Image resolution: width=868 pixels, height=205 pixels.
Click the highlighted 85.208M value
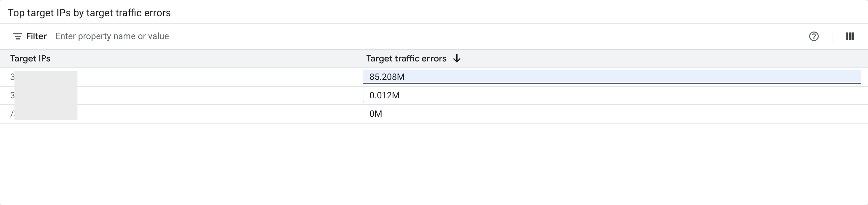(x=387, y=77)
